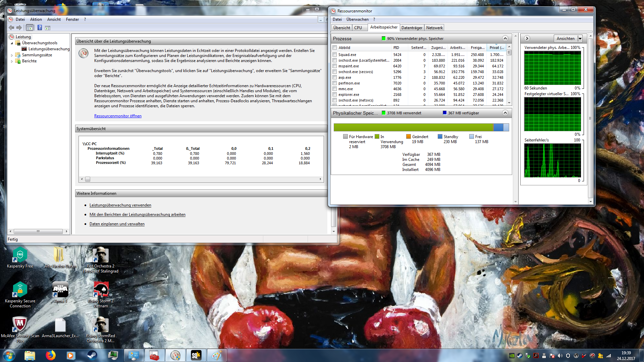
Task: Expand the Sammlungssätze tree node
Action: coord(12,55)
